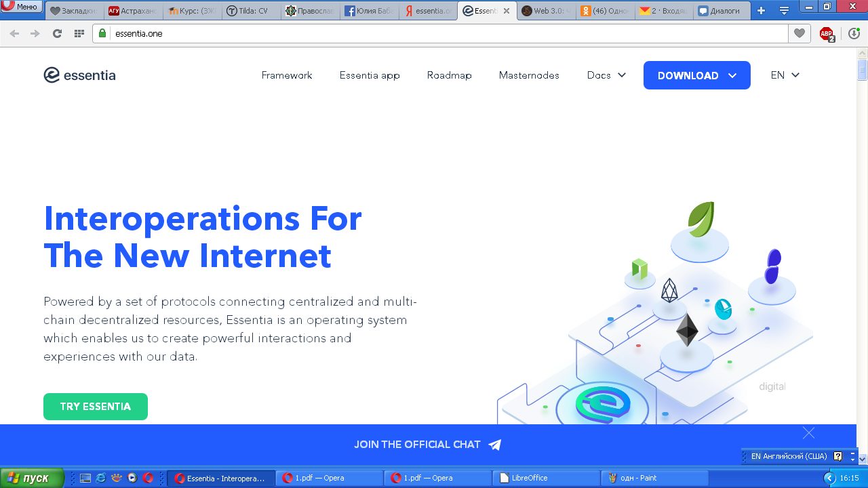Image resolution: width=868 pixels, height=488 pixels.
Task: Close the active Essentia tab
Action: [507, 11]
